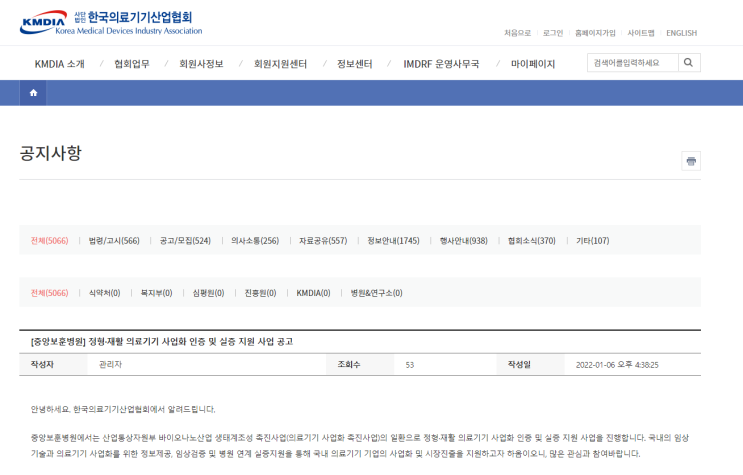Image resolution: width=743 pixels, height=475 pixels.
Task: Filter by 진흥원(0)
Action: pos(260,293)
